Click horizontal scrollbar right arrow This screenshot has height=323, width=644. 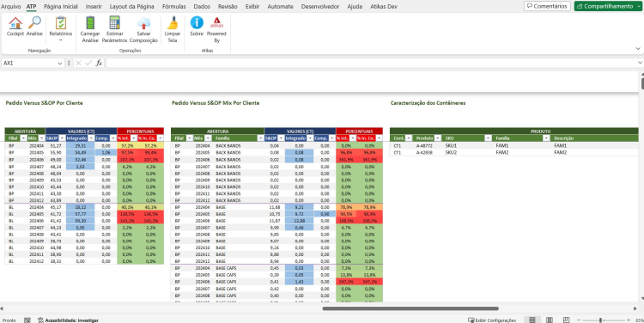635,308
